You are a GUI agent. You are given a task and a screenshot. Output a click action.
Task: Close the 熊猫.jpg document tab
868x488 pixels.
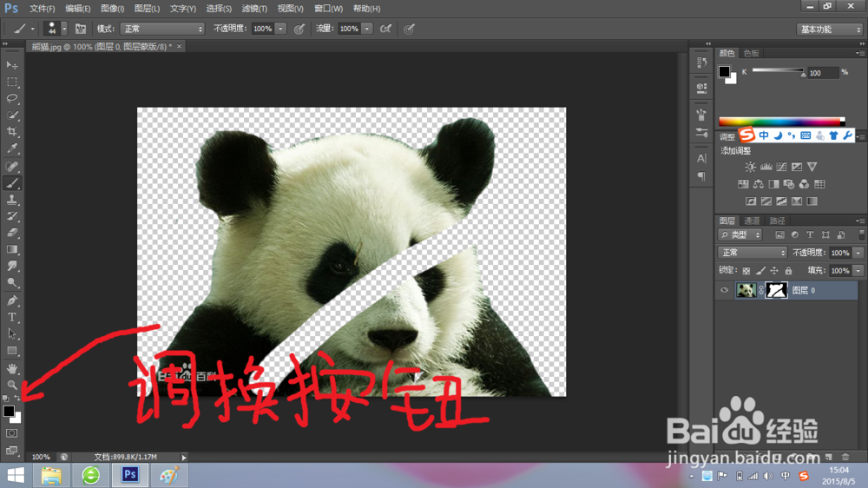coord(179,47)
